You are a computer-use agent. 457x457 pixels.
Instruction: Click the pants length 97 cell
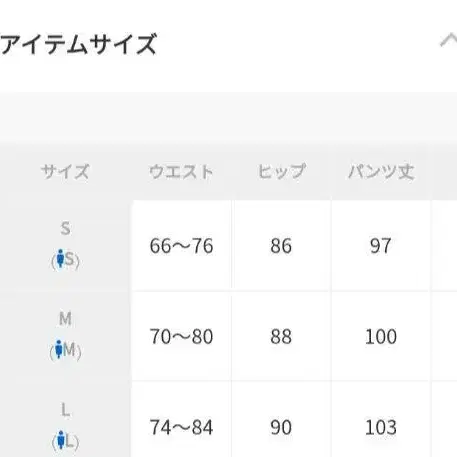(x=381, y=246)
